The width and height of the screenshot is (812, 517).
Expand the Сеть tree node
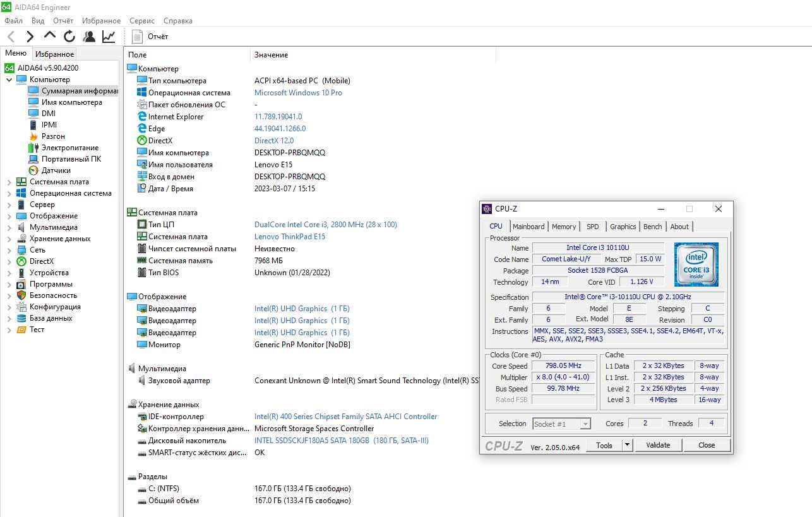9,250
